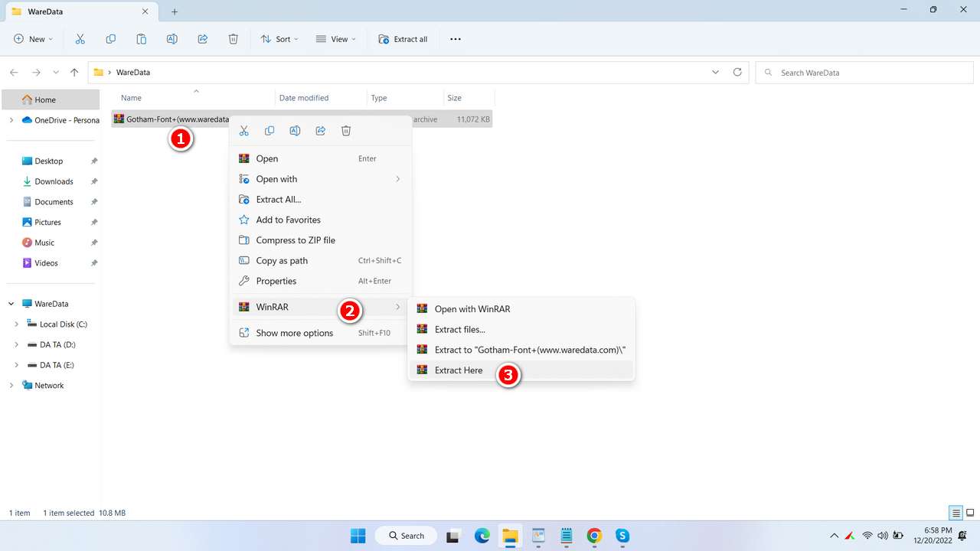This screenshot has width=980, height=551.
Task: Open the Downloads folder in the sidebar
Action: point(54,181)
